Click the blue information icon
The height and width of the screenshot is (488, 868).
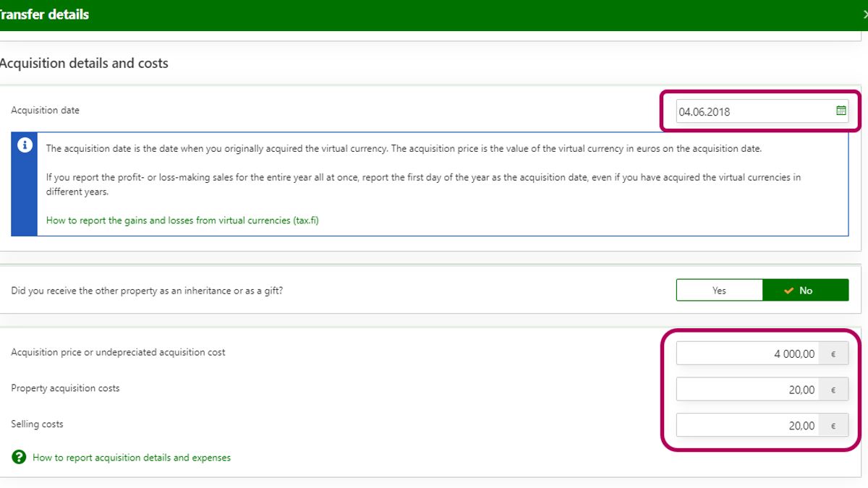coord(25,145)
